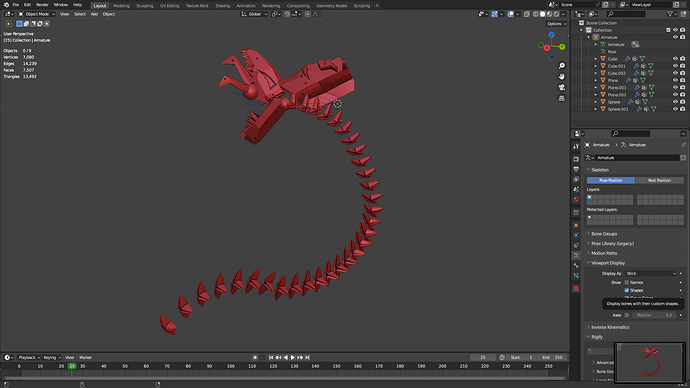The image size is (690, 388).
Task: Click the red X axis gizmo ball
Action: pos(547,48)
